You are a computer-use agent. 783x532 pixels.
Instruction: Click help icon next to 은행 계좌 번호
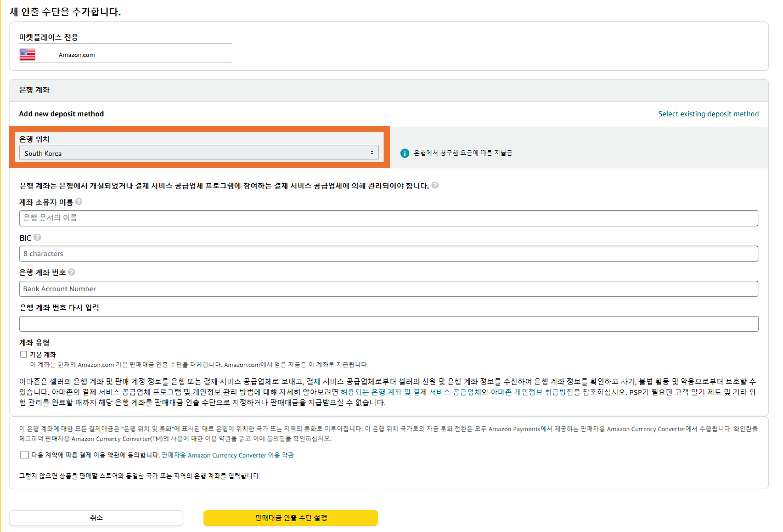pos(71,272)
